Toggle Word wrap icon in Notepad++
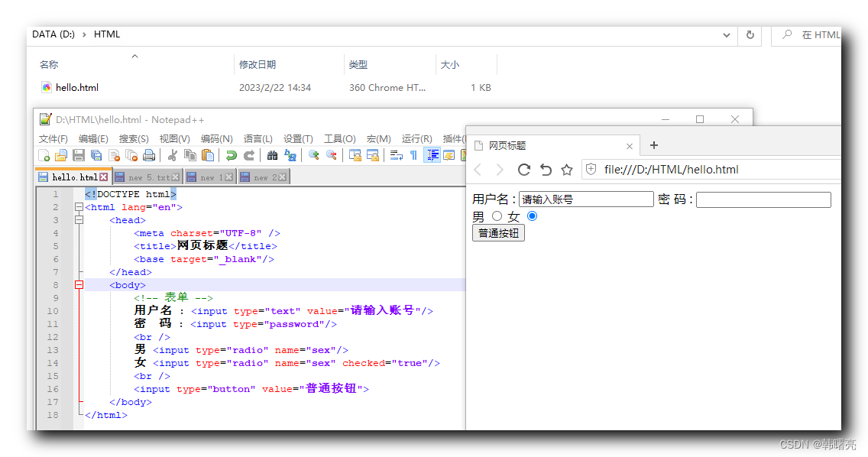 [x=397, y=156]
